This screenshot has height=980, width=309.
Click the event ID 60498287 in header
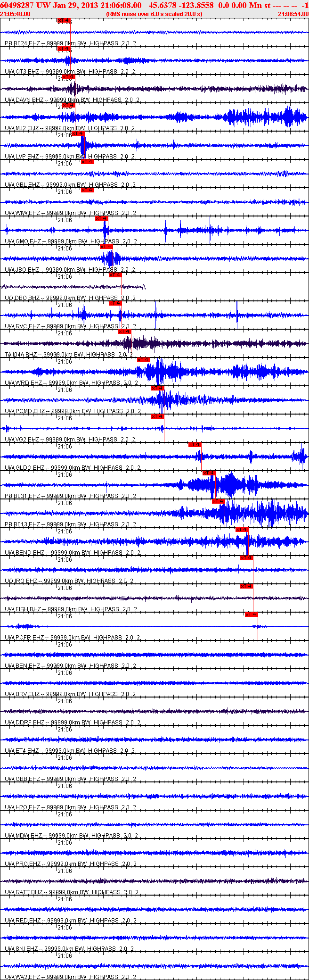click(x=17, y=5)
